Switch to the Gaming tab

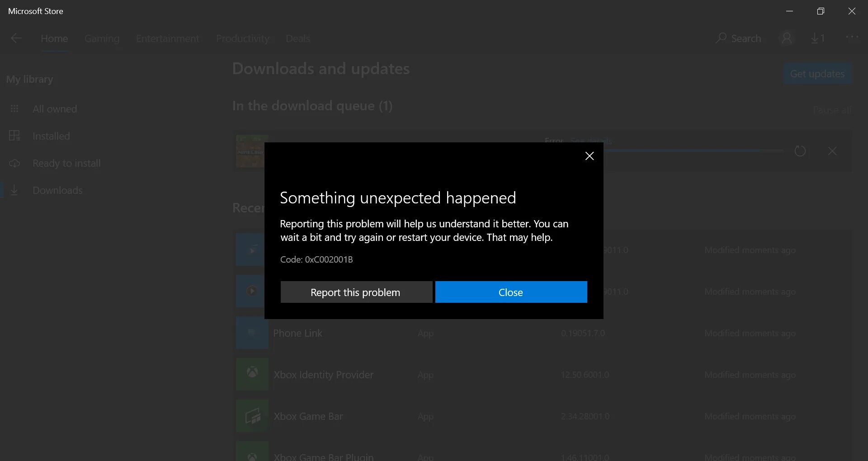102,38
